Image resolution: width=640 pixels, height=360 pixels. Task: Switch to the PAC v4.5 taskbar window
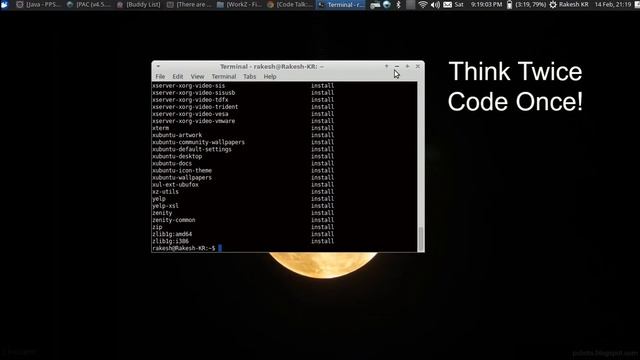[x=89, y=4]
